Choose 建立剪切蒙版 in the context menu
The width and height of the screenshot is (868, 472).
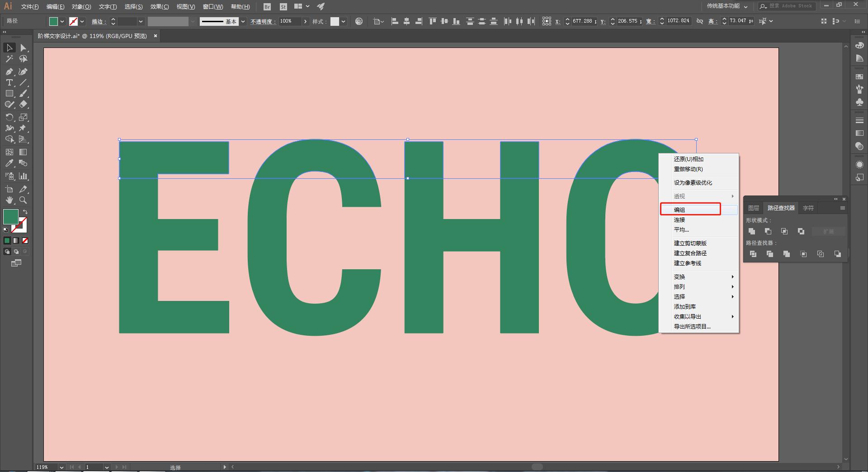pos(698,243)
